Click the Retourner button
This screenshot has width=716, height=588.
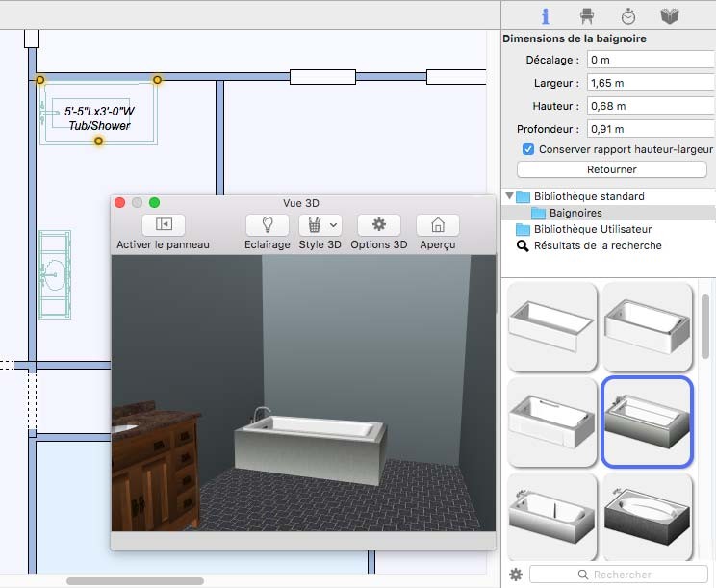click(x=611, y=169)
